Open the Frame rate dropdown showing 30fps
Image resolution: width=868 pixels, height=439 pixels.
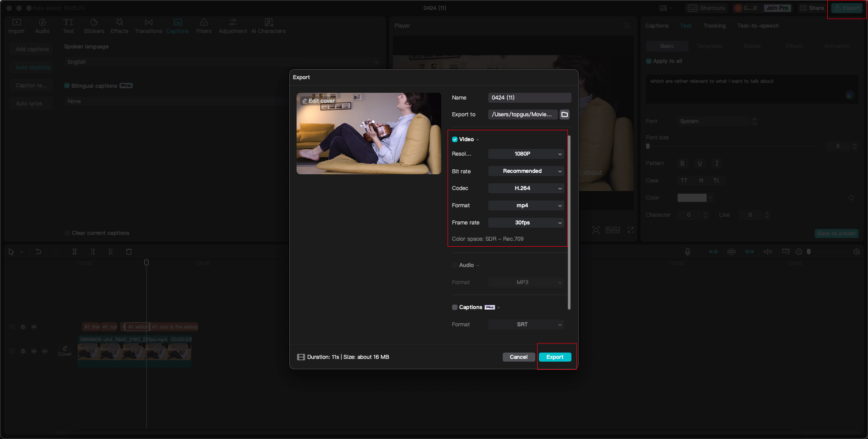tap(526, 222)
